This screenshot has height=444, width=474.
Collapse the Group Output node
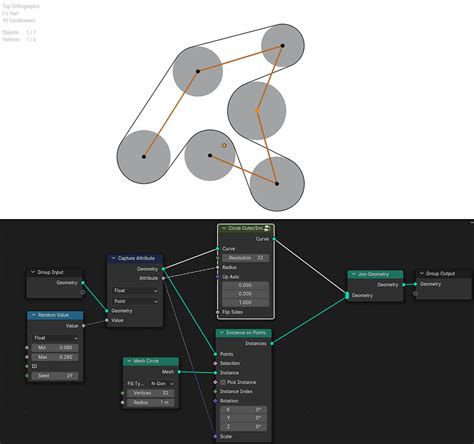point(422,273)
